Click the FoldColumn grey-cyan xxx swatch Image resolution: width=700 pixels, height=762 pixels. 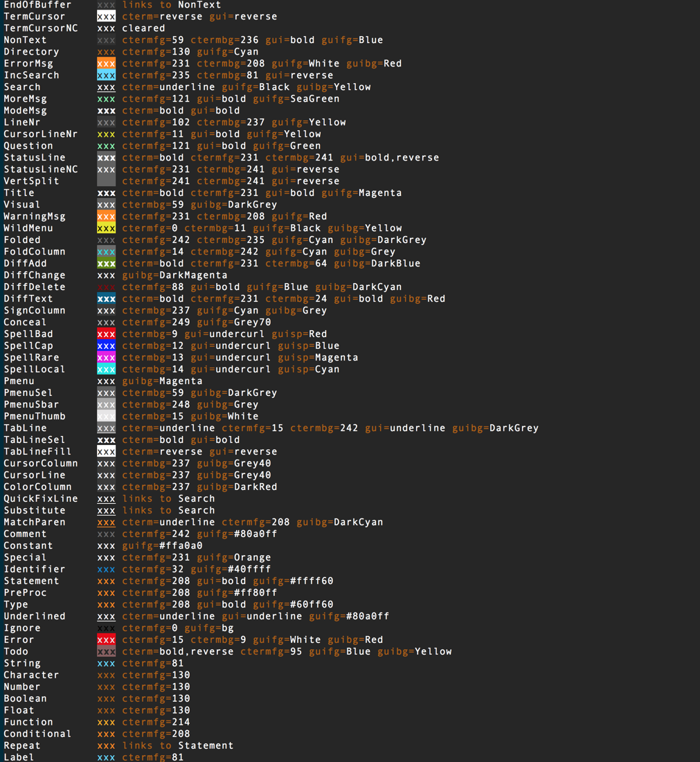point(107,252)
